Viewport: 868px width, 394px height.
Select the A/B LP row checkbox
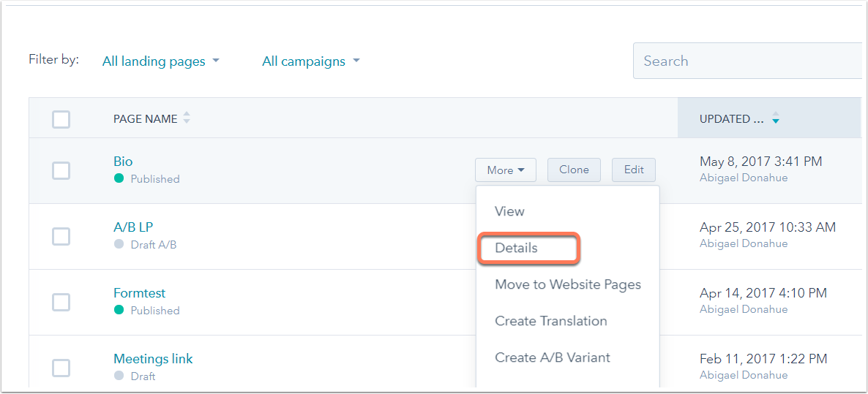pos(61,236)
